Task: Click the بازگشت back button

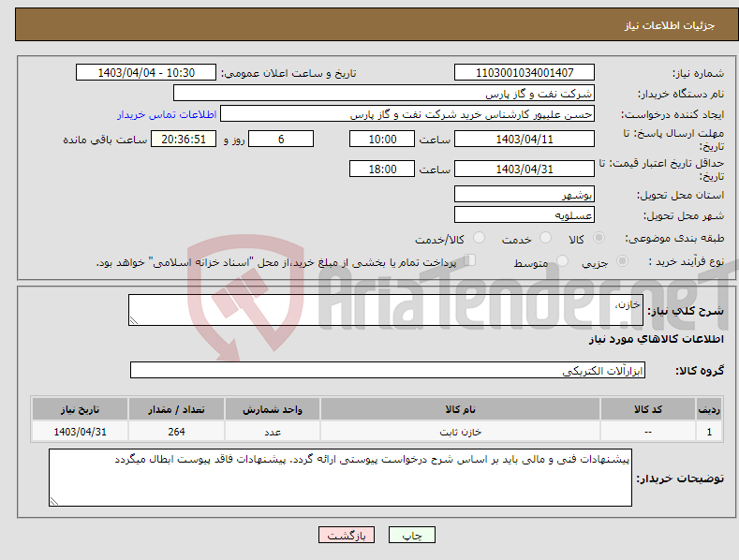Action: coord(347,535)
